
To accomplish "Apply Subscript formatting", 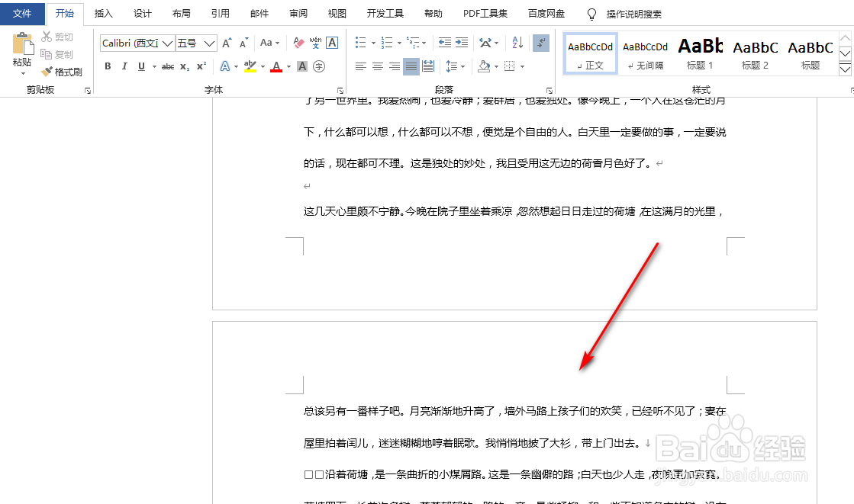I will coord(185,66).
